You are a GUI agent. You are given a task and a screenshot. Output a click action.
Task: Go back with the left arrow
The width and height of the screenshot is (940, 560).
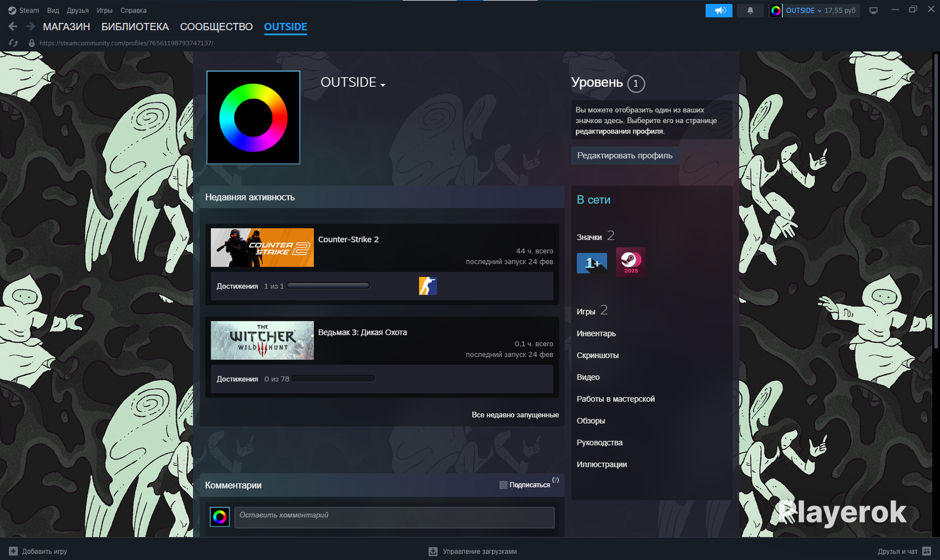pyautogui.click(x=13, y=26)
